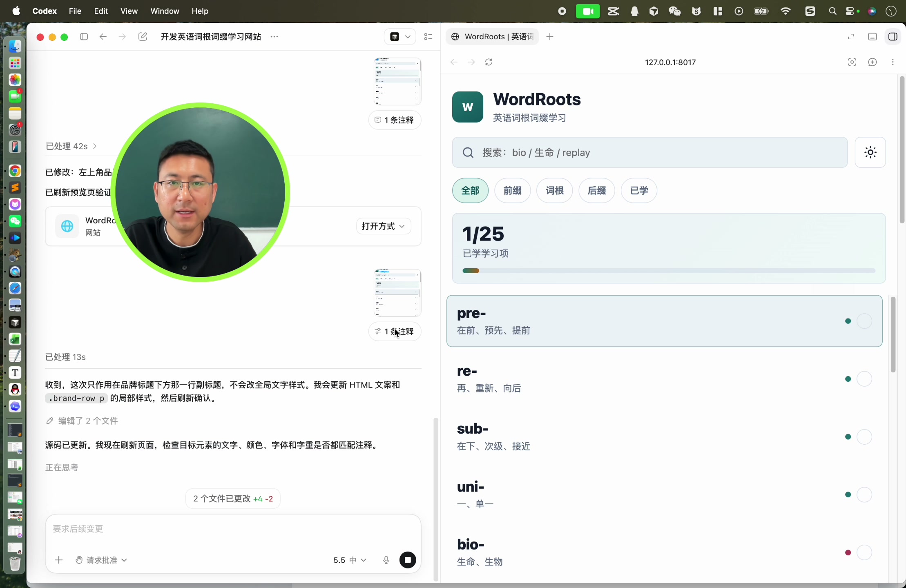Open the task list icon beside the app selector
Screen dimensions: 906x588
coord(428,37)
